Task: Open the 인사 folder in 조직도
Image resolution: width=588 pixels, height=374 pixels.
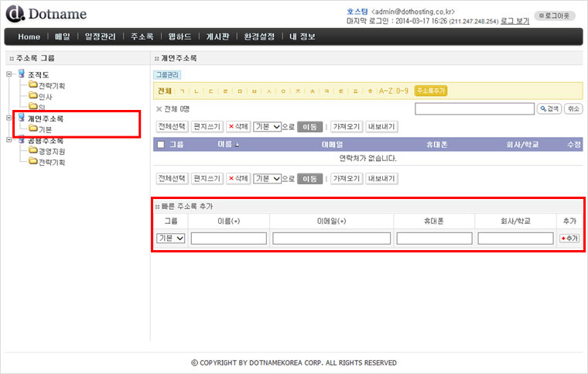Action: point(45,96)
